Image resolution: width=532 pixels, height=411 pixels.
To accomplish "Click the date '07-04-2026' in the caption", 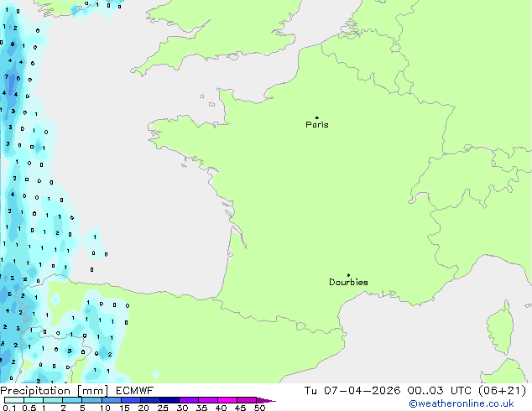I will [362, 391].
